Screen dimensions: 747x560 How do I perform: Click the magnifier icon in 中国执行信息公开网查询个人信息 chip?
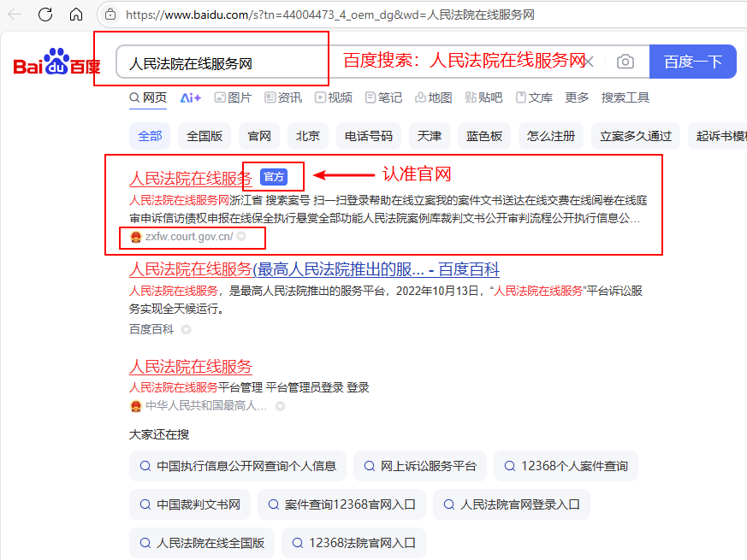click(x=145, y=466)
